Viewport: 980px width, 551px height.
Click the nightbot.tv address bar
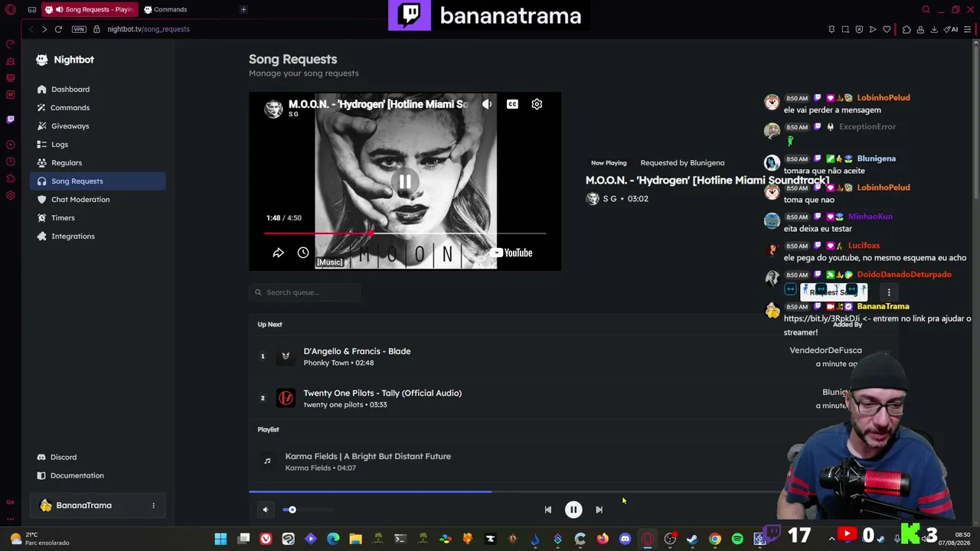click(149, 29)
